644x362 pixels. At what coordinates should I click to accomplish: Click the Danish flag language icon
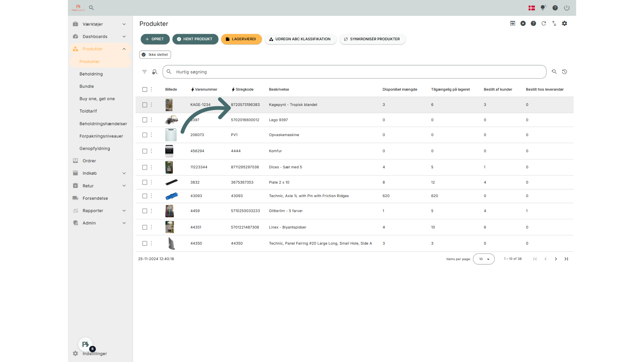click(532, 8)
